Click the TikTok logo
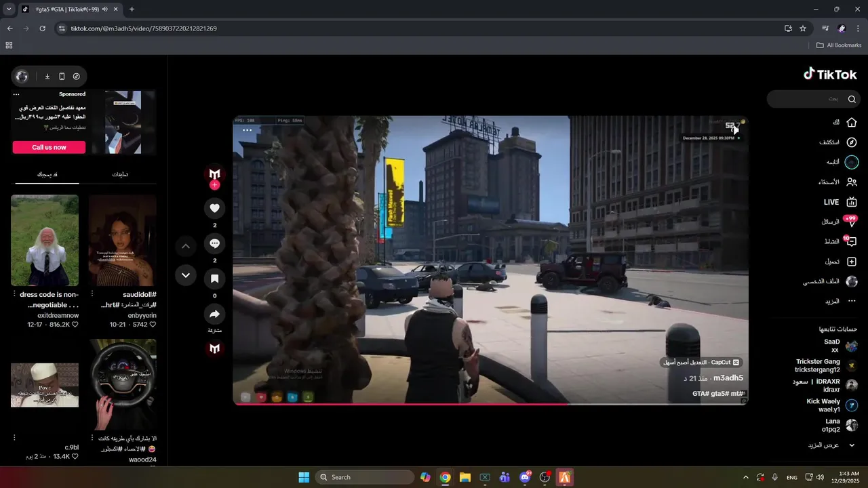 (x=830, y=75)
